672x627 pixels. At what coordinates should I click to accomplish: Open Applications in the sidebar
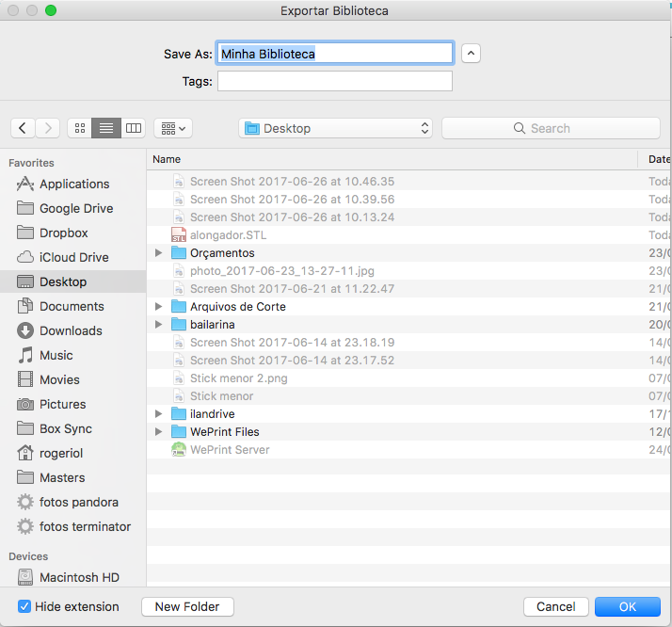(x=74, y=184)
